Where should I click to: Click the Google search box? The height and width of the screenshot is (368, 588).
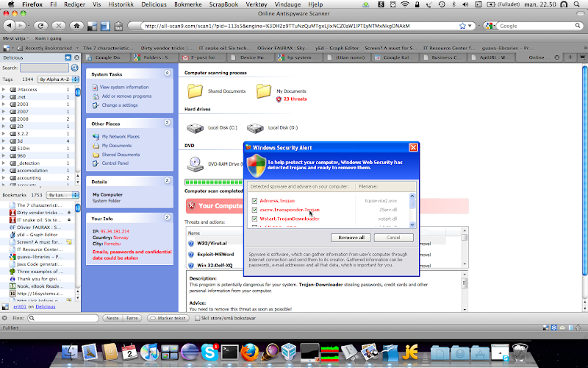(536, 26)
